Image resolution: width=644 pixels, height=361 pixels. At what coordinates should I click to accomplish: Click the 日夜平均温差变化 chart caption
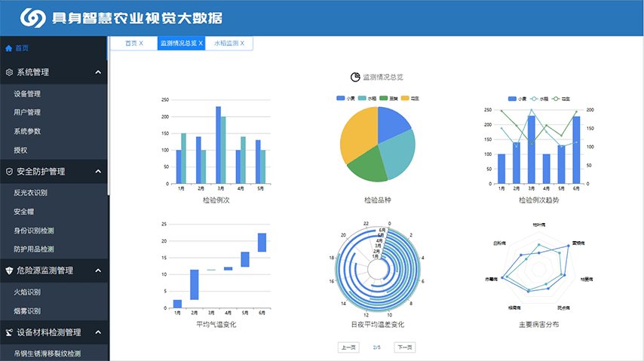pyautogui.click(x=378, y=325)
